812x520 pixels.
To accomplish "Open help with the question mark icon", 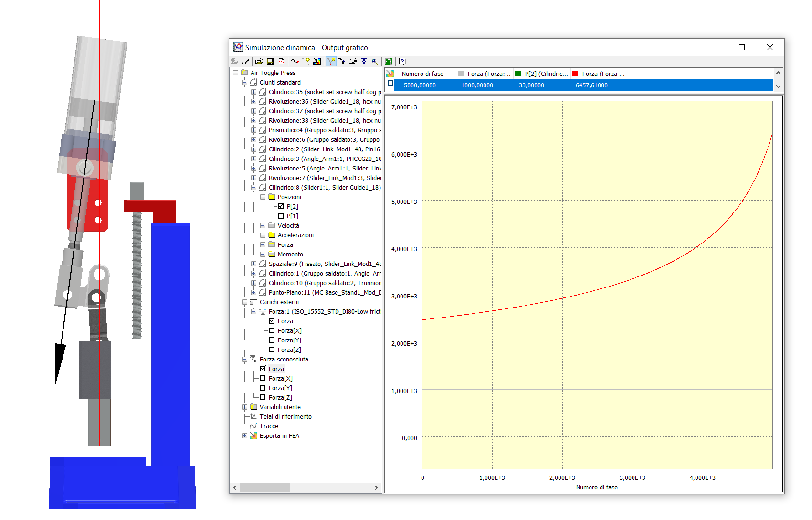I will [x=402, y=61].
